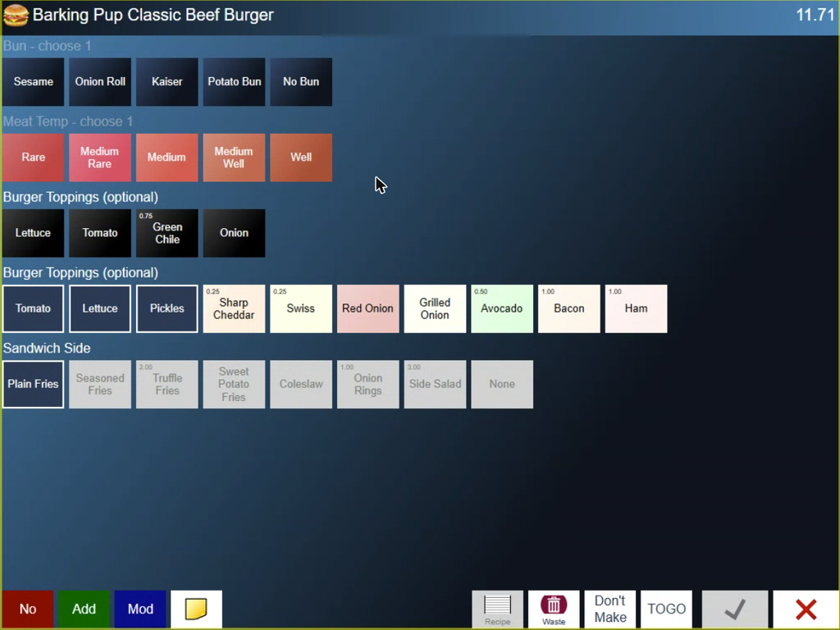
Task: Select Side Salad for 3.00
Action: [x=435, y=384]
